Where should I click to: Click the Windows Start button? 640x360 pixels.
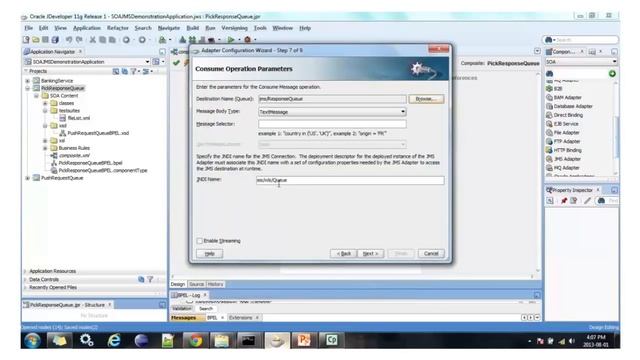point(32,340)
